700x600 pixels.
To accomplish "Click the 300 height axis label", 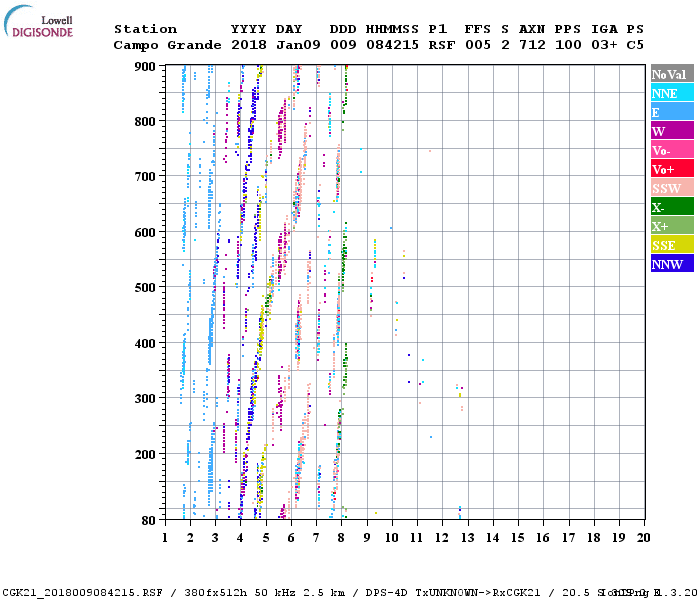I will (145, 399).
